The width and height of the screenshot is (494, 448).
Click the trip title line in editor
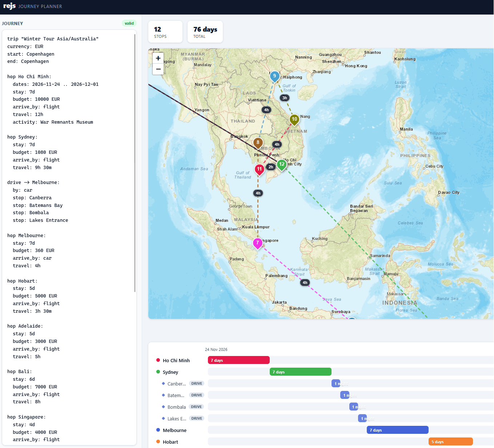53,39
